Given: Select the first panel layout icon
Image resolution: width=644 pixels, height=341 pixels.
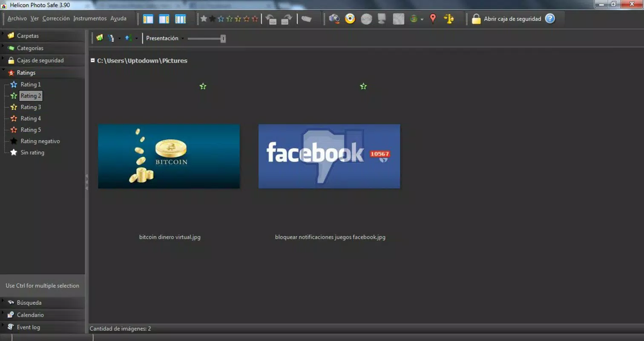Looking at the screenshot, I should tap(148, 19).
